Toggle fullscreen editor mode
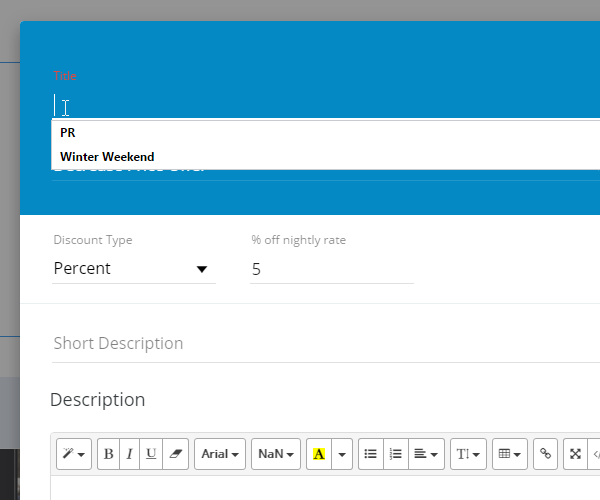This screenshot has width=600, height=500. pos(576,454)
